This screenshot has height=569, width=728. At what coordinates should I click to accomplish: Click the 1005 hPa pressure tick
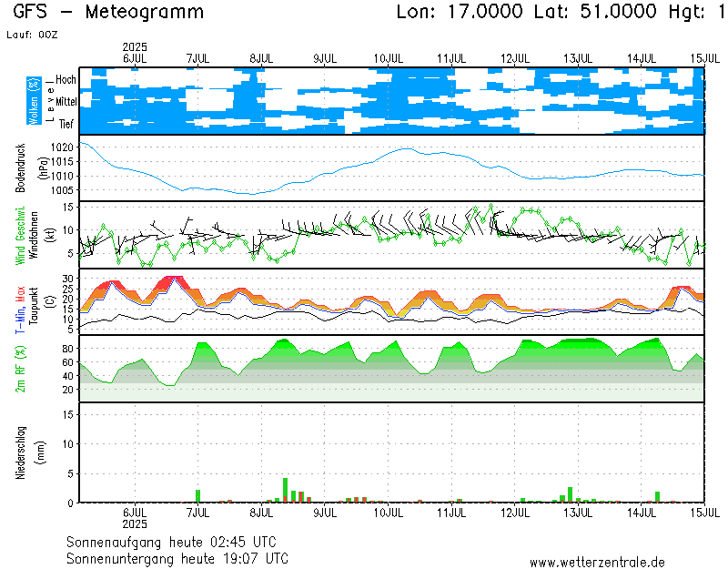click(62, 190)
